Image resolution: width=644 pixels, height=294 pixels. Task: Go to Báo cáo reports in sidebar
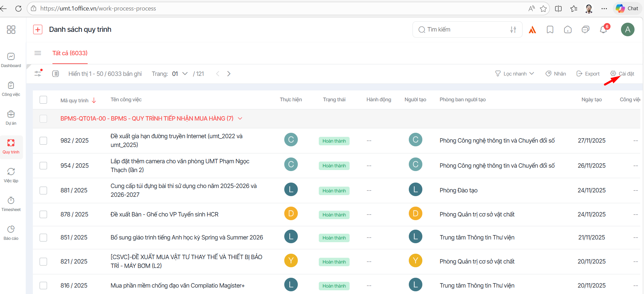11,233
